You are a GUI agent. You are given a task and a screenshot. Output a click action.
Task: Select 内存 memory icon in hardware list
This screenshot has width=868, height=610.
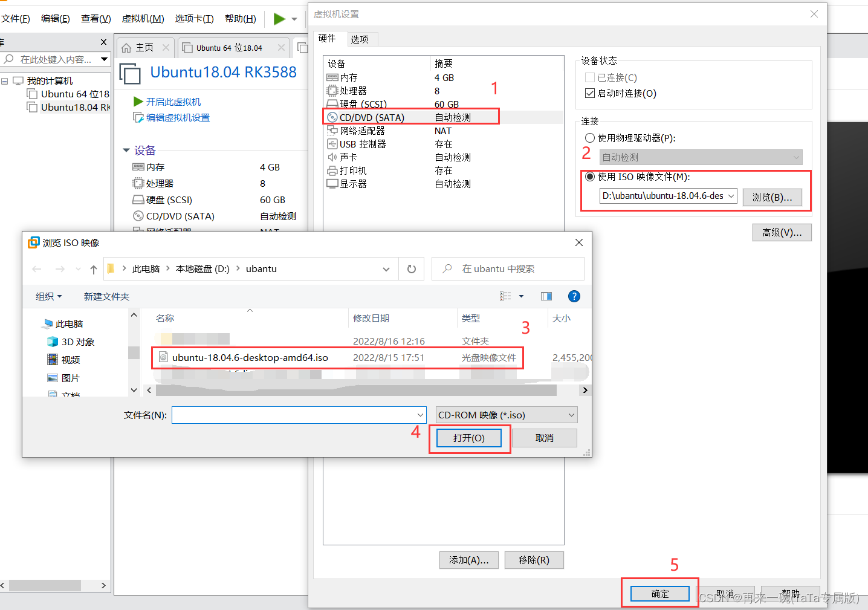click(332, 77)
